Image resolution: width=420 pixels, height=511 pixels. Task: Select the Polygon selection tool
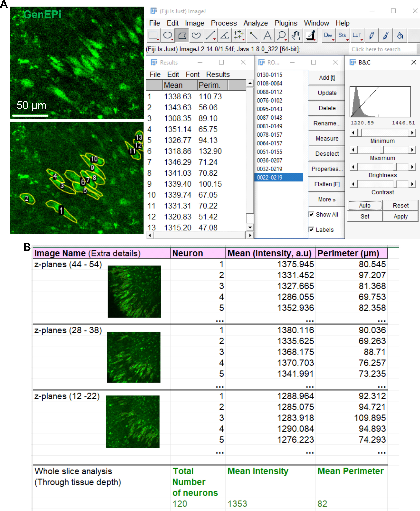pyautogui.click(x=182, y=36)
